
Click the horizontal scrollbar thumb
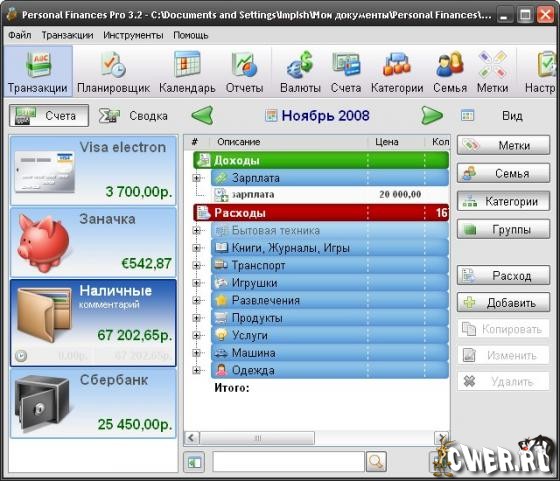(257, 438)
